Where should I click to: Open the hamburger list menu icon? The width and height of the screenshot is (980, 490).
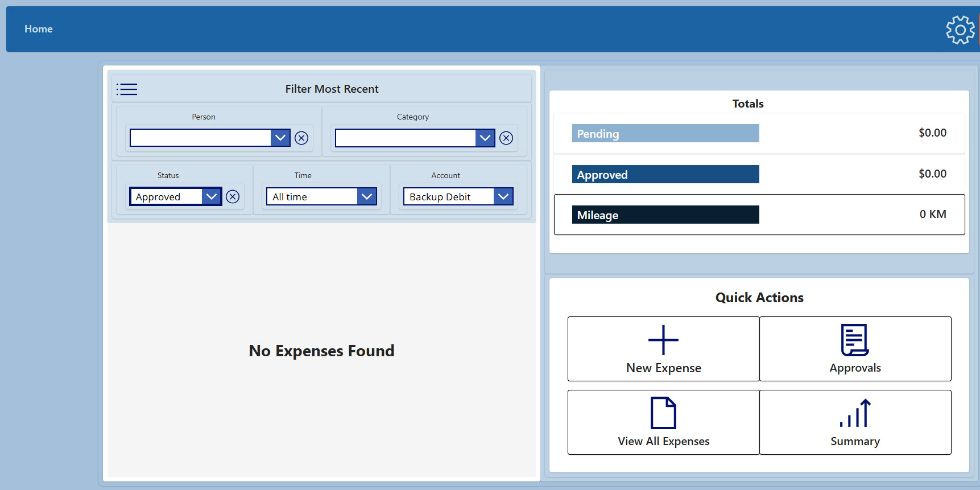click(127, 89)
